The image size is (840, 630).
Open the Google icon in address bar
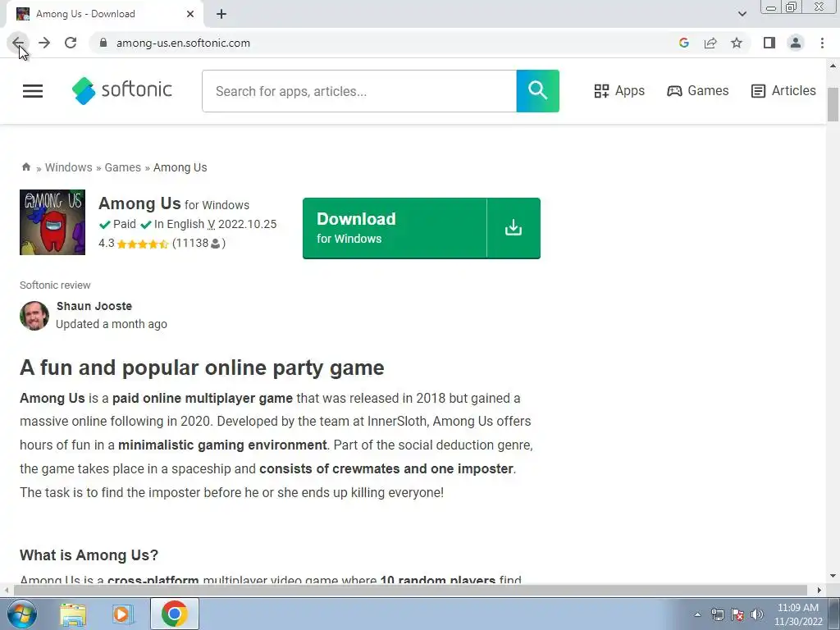point(683,43)
